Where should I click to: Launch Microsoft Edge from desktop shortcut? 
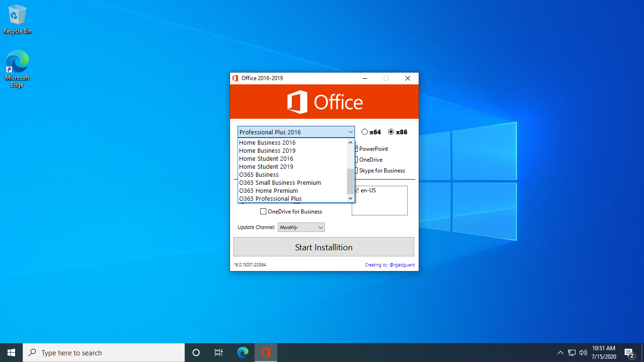click(17, 69)
